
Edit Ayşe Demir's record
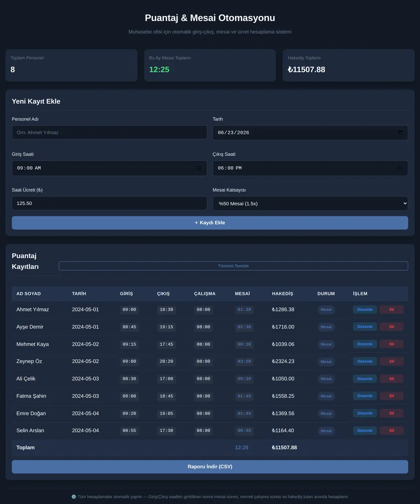pyautogui.click(x=365, y=327)
